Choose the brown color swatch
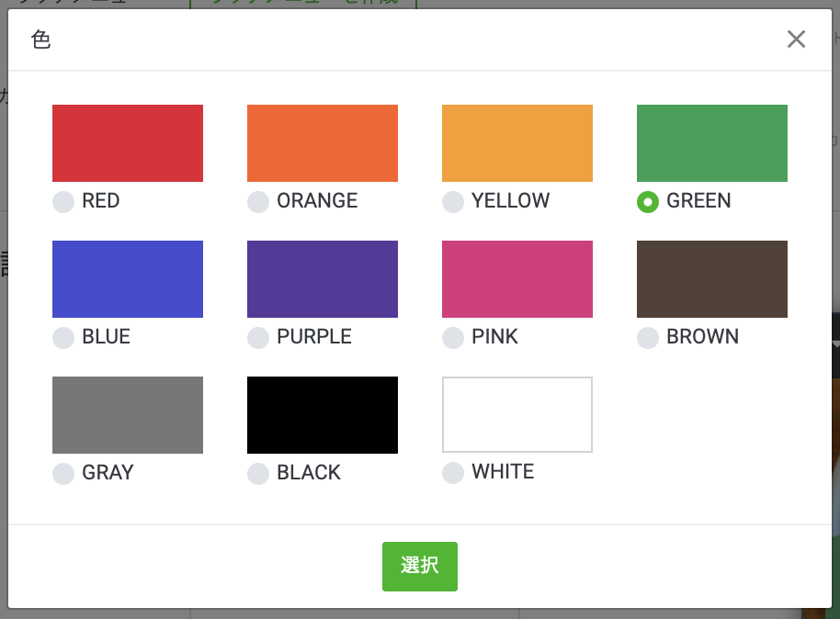The image size is (840, 619). [x=712, y=279]
